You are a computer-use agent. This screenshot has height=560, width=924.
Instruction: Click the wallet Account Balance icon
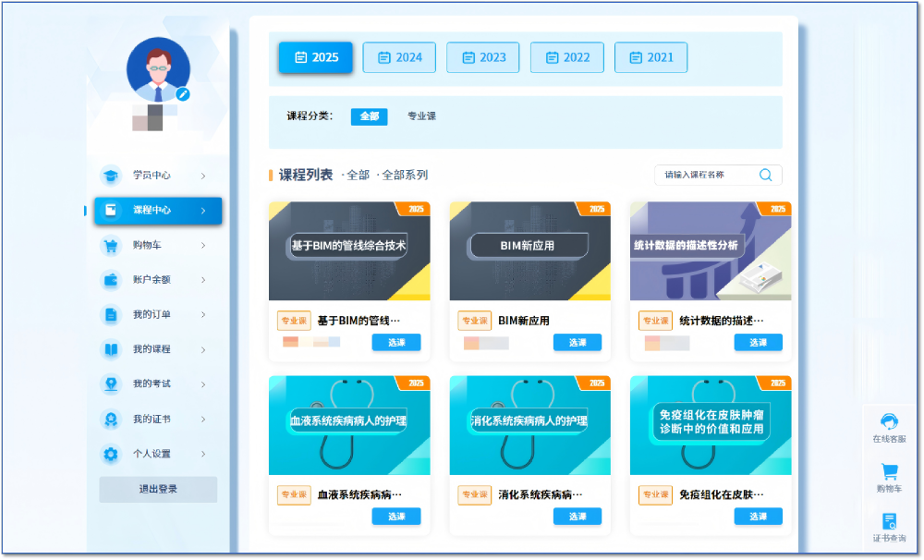111,280
